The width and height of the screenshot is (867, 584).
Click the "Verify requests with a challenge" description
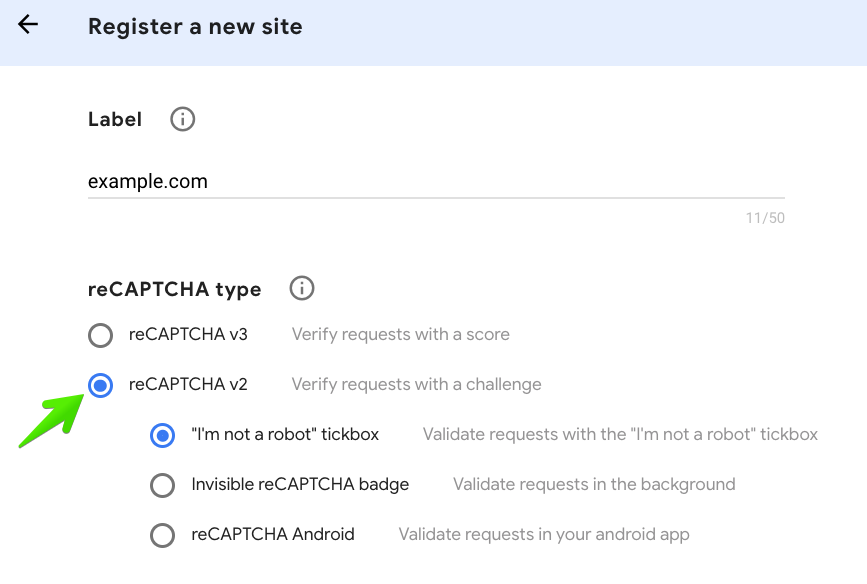pos(416,384)
